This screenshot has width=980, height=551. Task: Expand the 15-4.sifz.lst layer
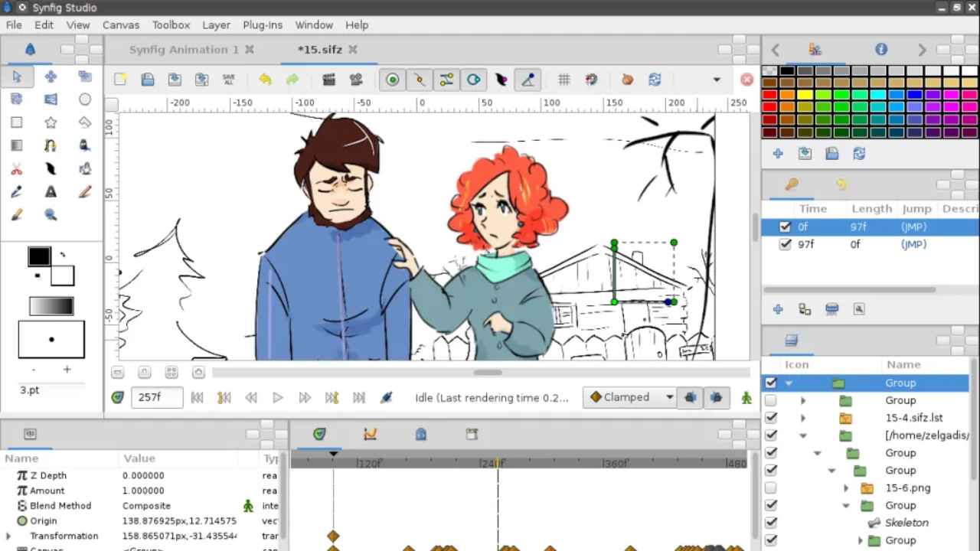(803, 418)
